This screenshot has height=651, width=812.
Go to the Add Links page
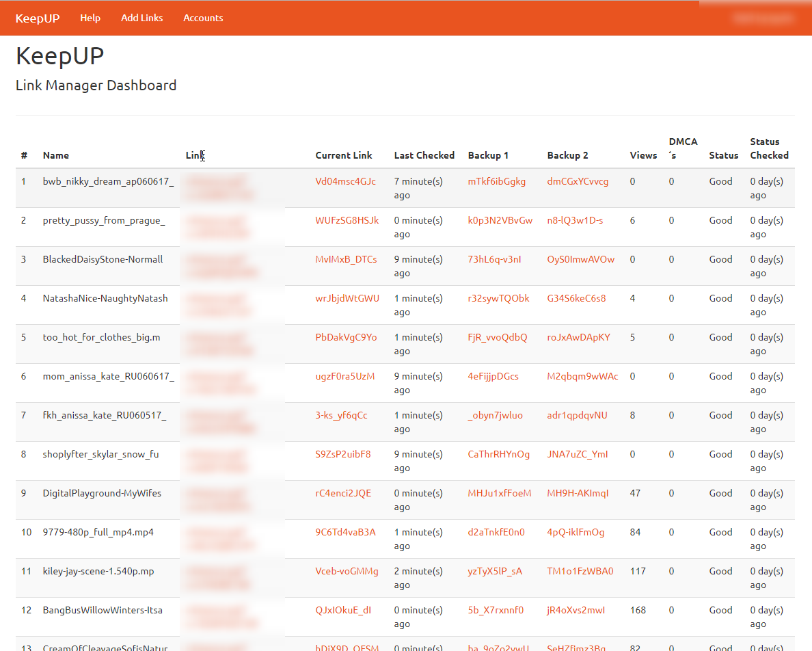(x=142, y=18)
